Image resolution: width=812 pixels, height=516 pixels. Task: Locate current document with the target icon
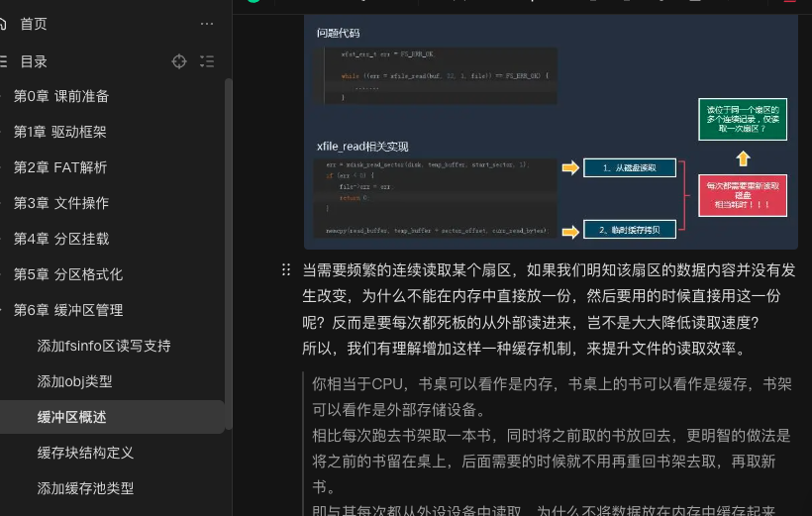[179, 61]
